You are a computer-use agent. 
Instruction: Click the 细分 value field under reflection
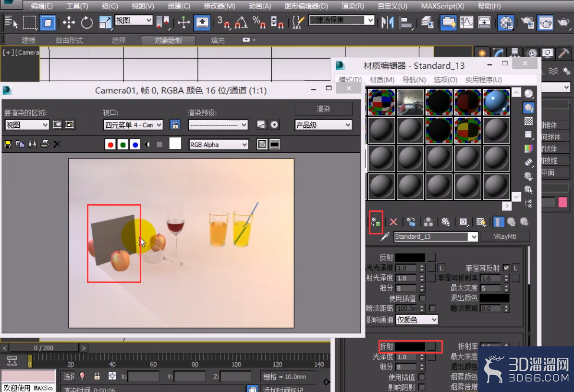pos(406,288)
